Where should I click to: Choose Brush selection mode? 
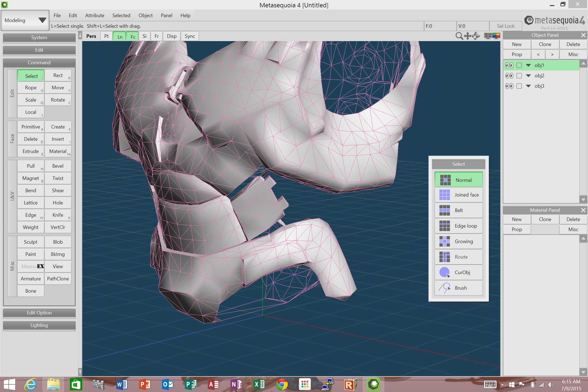(459, 288)
